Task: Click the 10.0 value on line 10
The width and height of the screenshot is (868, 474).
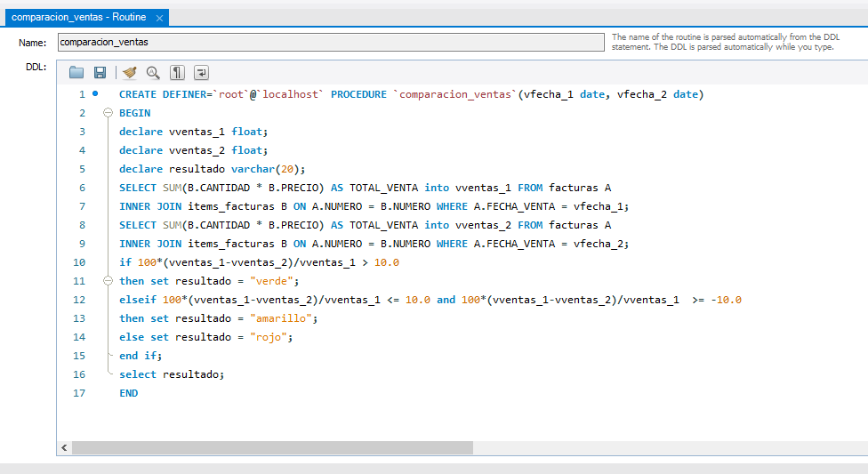Action: tap(386, 262)
